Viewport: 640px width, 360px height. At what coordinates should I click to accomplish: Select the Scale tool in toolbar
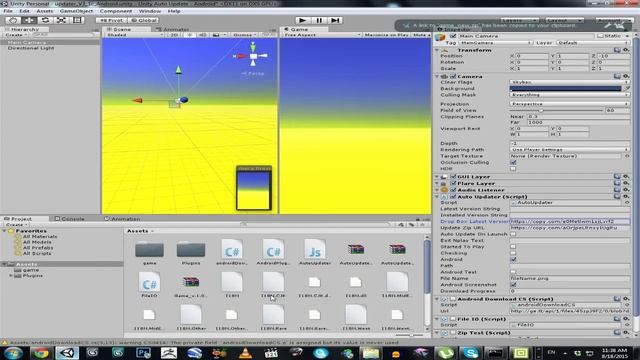(x=61, y=20)
